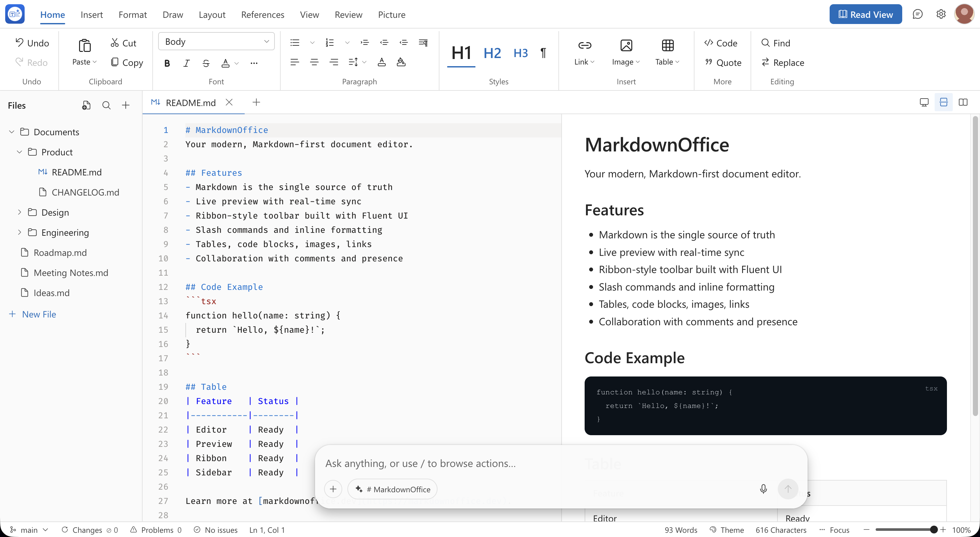The width and height of the screenshot is (980, 537).
Task: Toggle Theme in status bar
Action: 727,530
